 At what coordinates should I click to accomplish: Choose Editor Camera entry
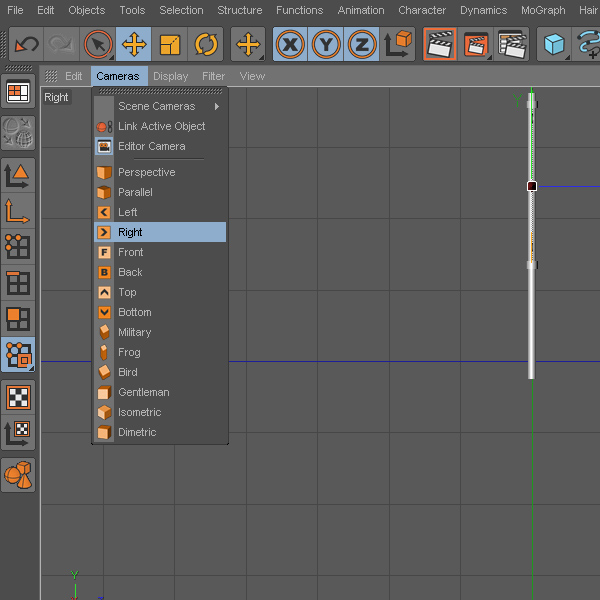[160, 146]
